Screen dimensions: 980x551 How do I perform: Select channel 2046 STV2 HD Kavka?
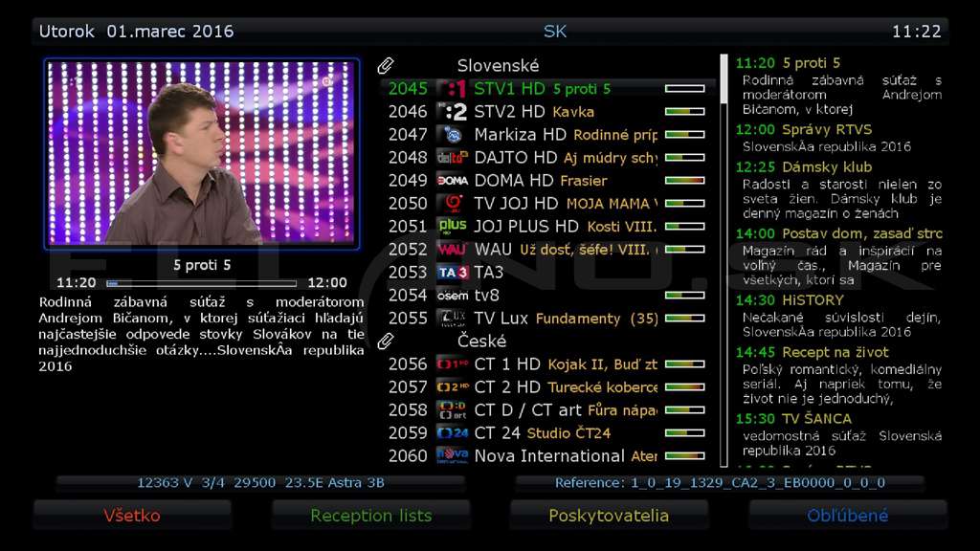point(546,112)
